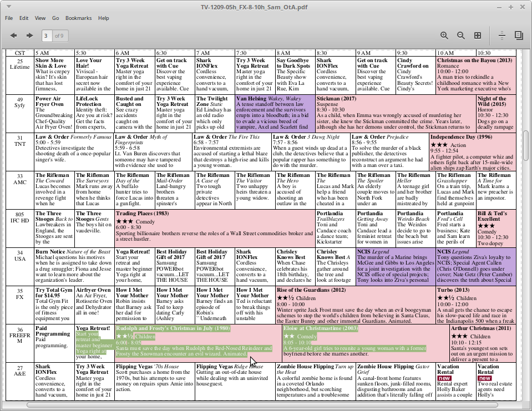532x411 pixels.
Task: Close the PDF viewer window
Action: tap(522, 7)
